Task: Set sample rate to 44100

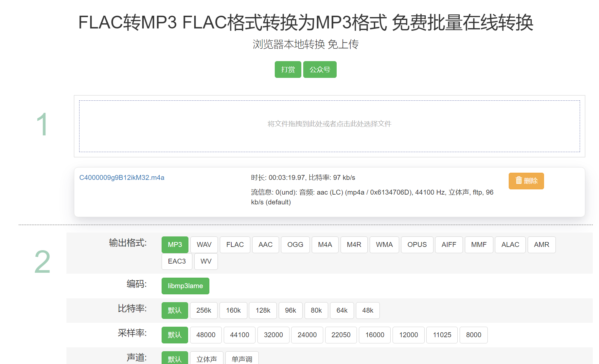Action: (x=239, y=335)
